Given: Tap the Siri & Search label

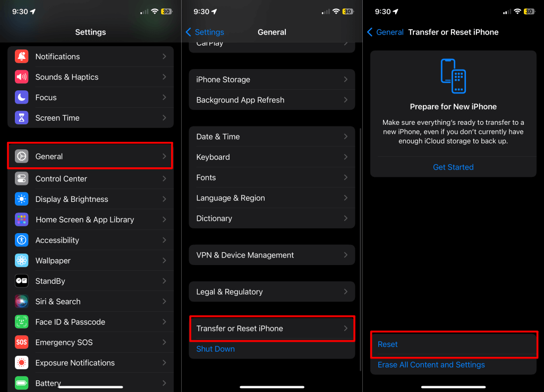Looking at the screenshot, I should tap(58, 302).
